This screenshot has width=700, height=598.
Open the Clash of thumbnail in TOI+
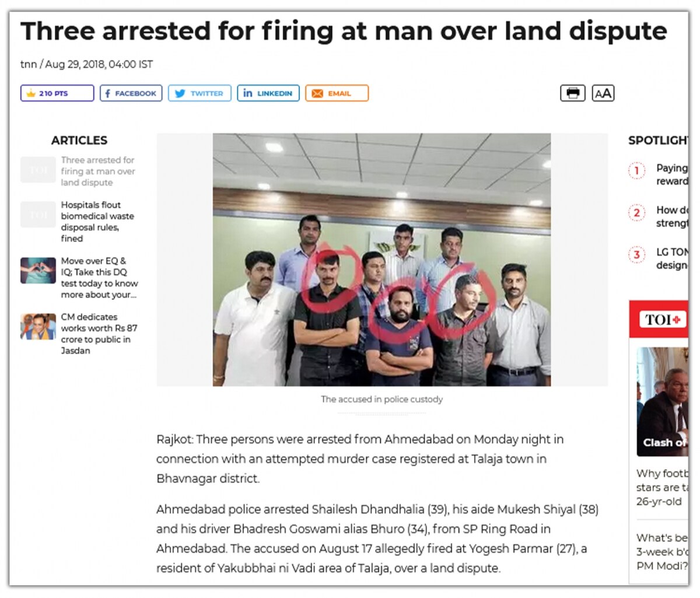663,401
